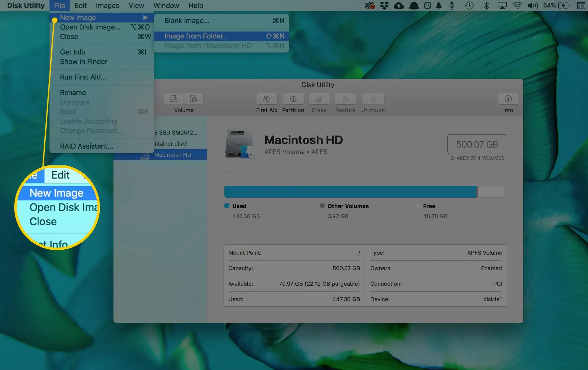Click the Run First Aid button
The width and height of the screenshot is (588, 370).
point(83,77)
